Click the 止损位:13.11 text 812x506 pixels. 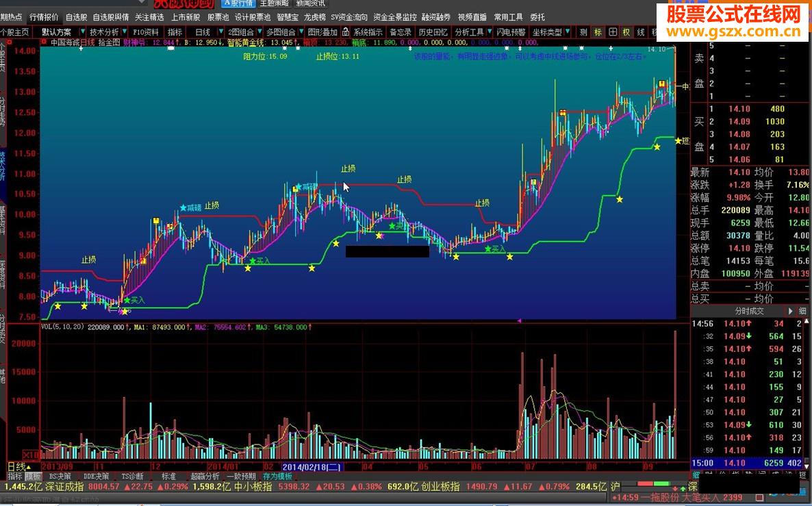(338, 56)
